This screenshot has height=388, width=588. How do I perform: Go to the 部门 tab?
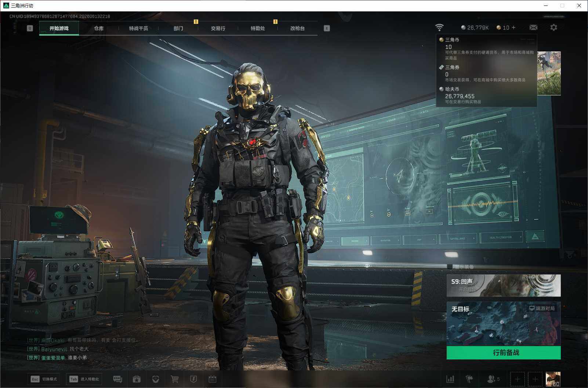click(178, 28)
